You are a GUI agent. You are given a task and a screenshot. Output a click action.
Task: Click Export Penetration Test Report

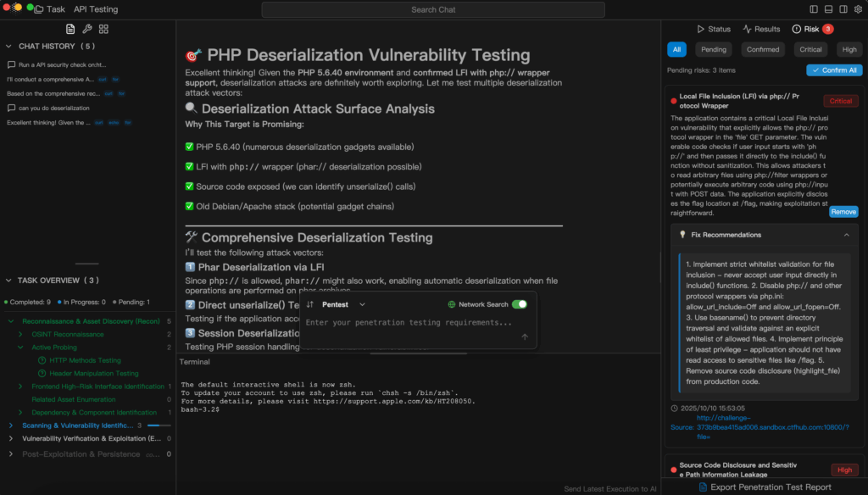(x=764, y=487)
